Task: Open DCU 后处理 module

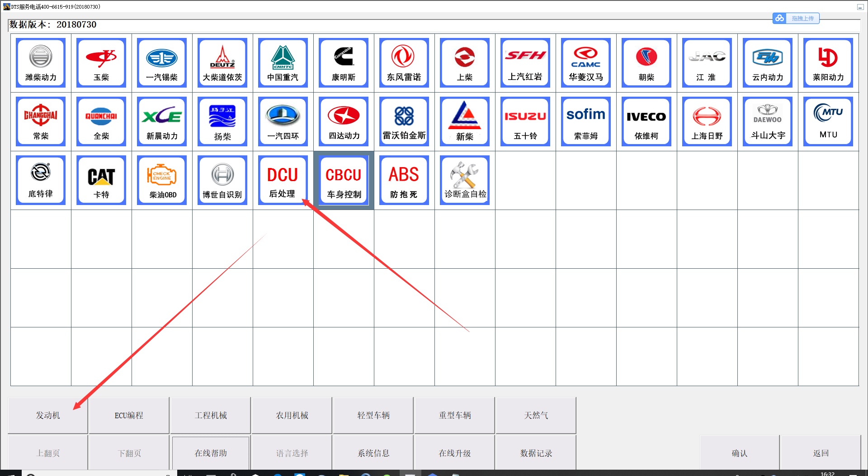Action: click(x=283, y=180)
